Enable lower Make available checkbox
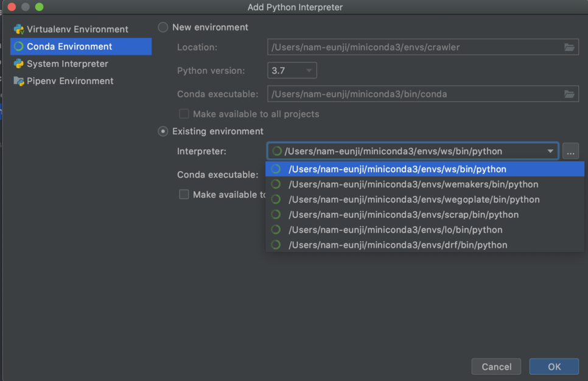Image resolution: width=588 pixels, height=381 pixels. pyautogui.click(x=184, y=194)
